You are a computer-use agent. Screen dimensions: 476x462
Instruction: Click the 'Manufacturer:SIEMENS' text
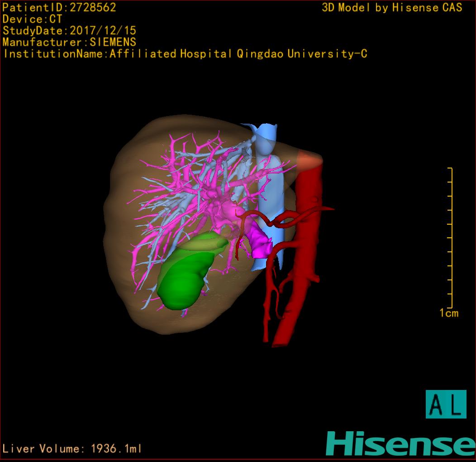(69, 42)
